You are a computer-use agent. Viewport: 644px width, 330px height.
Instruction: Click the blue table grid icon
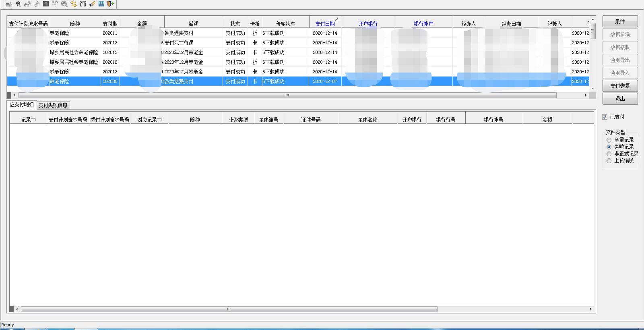click(x=101, y=4)
